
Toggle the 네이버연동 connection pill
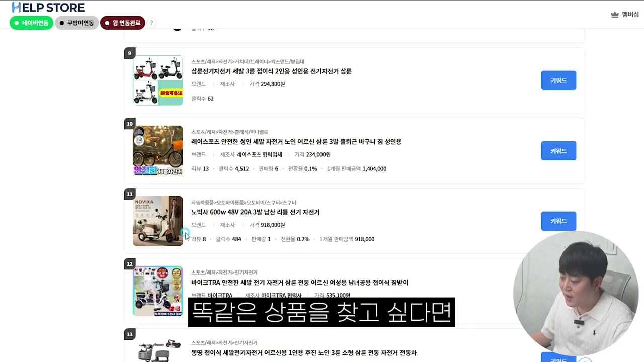click(x=31, y=23)
